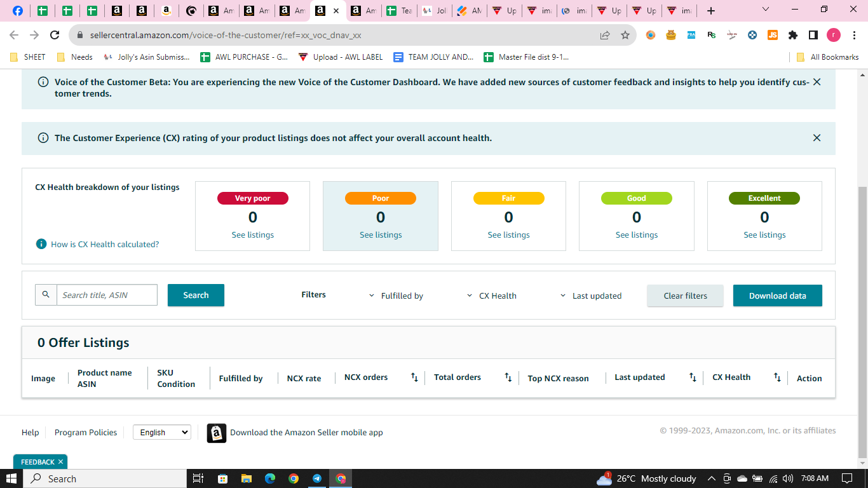The width and height of the screenshot is (868, 488).
Task: Open Master File dist 9-1... bookmark
Action: 527,57
